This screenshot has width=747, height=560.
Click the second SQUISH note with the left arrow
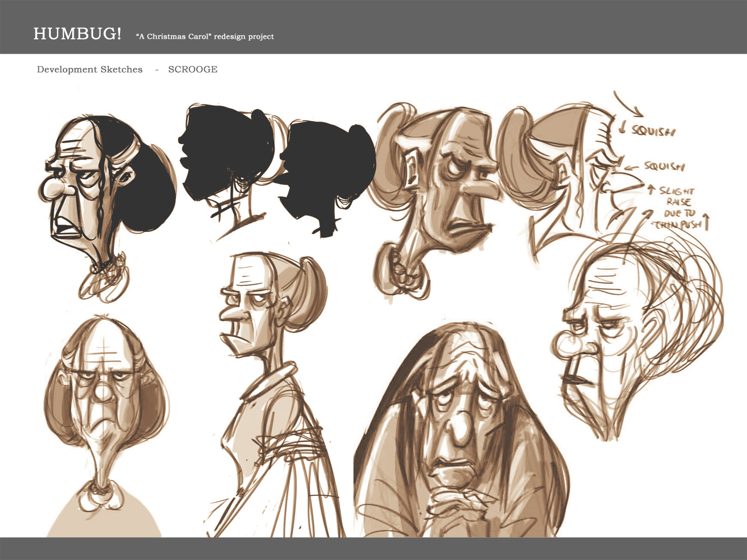664,166
